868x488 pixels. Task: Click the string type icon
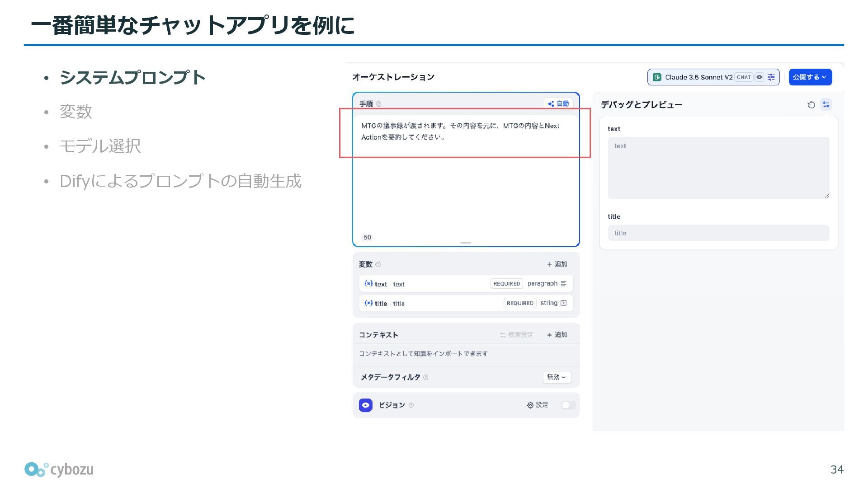pos(563,303)
